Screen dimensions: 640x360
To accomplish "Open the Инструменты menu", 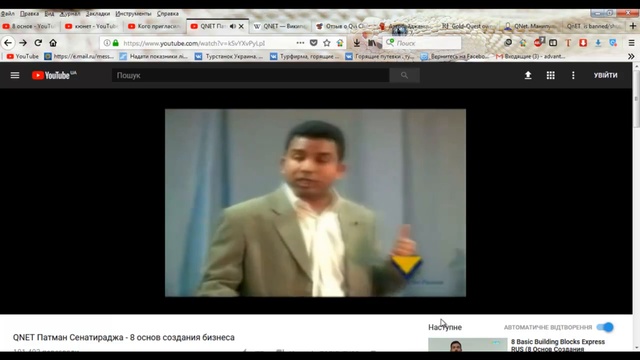I will coord(133,13).
